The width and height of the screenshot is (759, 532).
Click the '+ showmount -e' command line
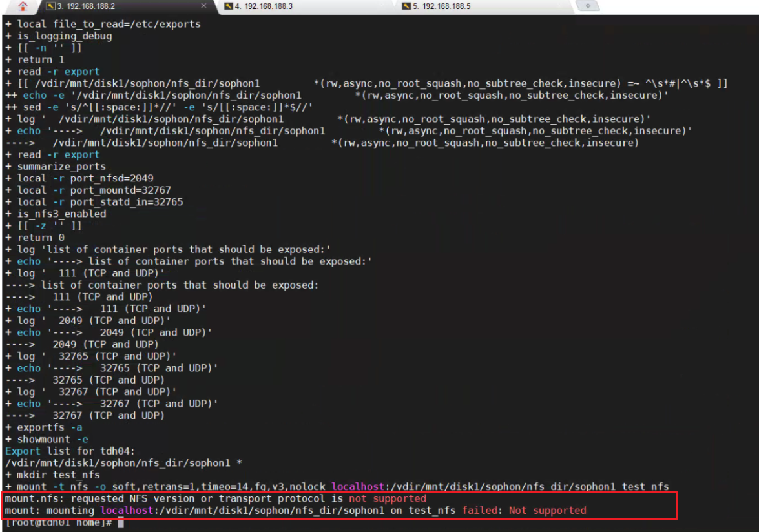tap(47, 439)
